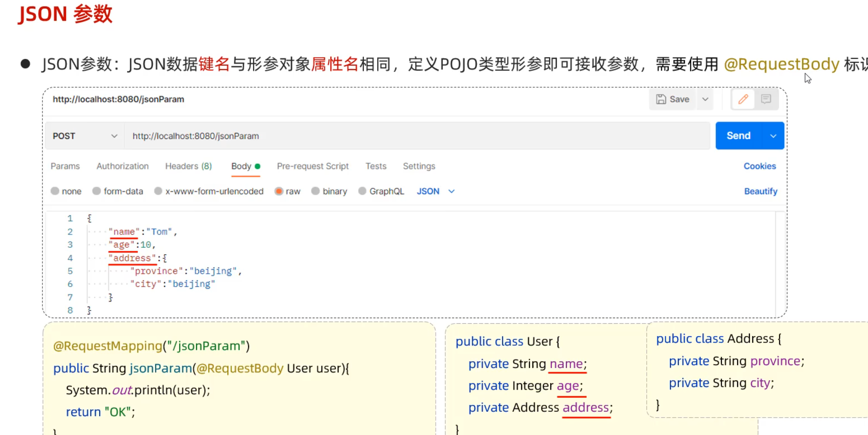This screenshot has width=868, height=435.
Task: Open the Headers (8) tab
Action: pyautogui.click(x=188, y=166)
